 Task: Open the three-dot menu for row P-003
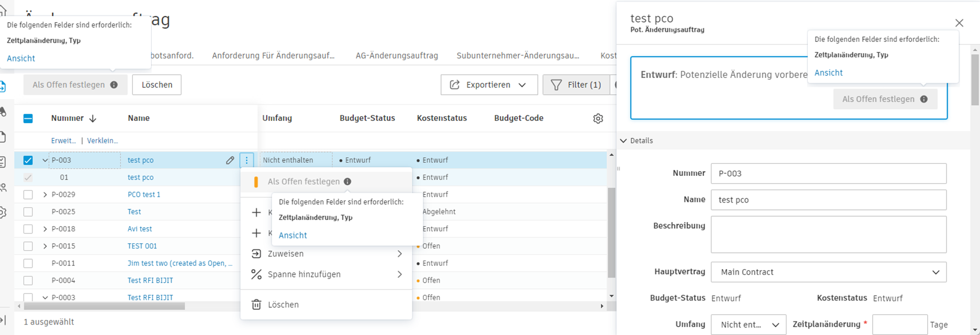247,160
